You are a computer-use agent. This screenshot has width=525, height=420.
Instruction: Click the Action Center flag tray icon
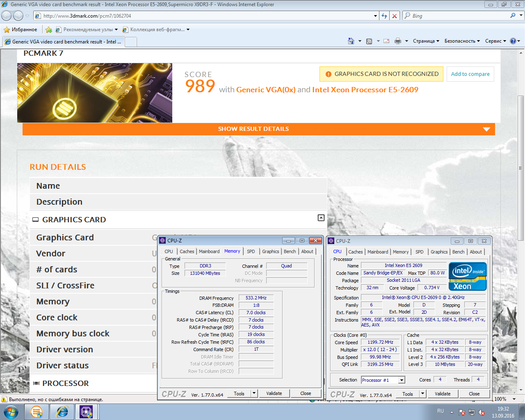coord(462,412)
